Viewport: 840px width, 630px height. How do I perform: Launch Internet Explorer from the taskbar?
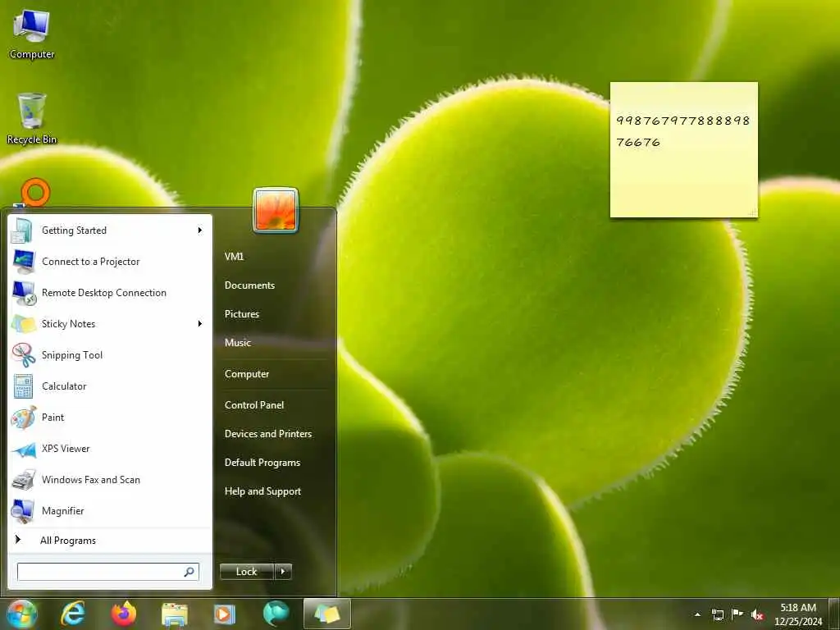click(x=73, y=614)
